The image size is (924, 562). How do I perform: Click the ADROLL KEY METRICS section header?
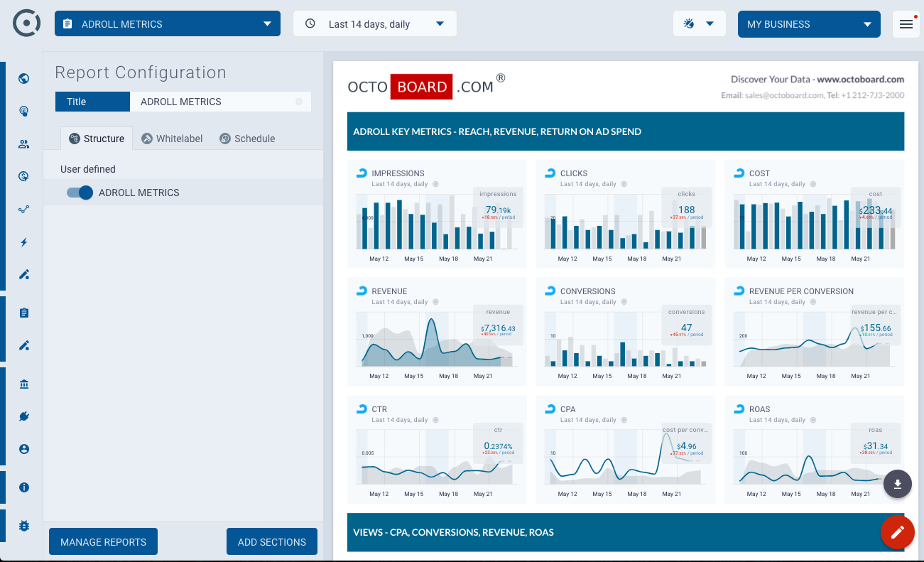626,131
